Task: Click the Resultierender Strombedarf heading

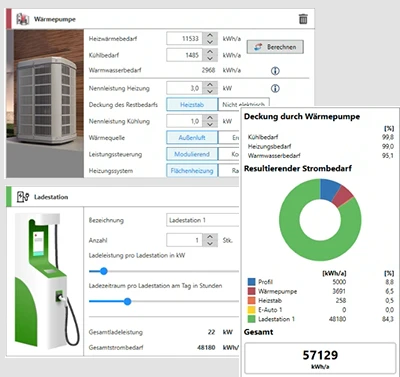Action: click(298, 169)
